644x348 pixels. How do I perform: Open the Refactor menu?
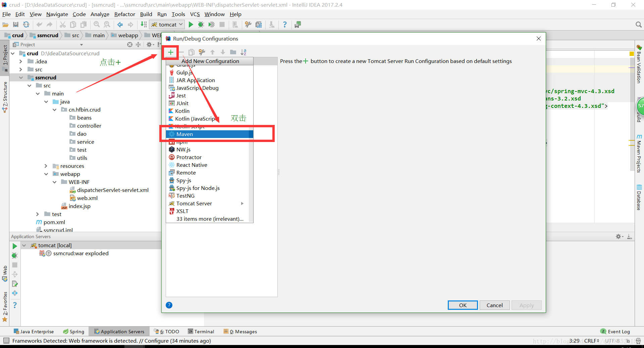click(x=124, y=14)
